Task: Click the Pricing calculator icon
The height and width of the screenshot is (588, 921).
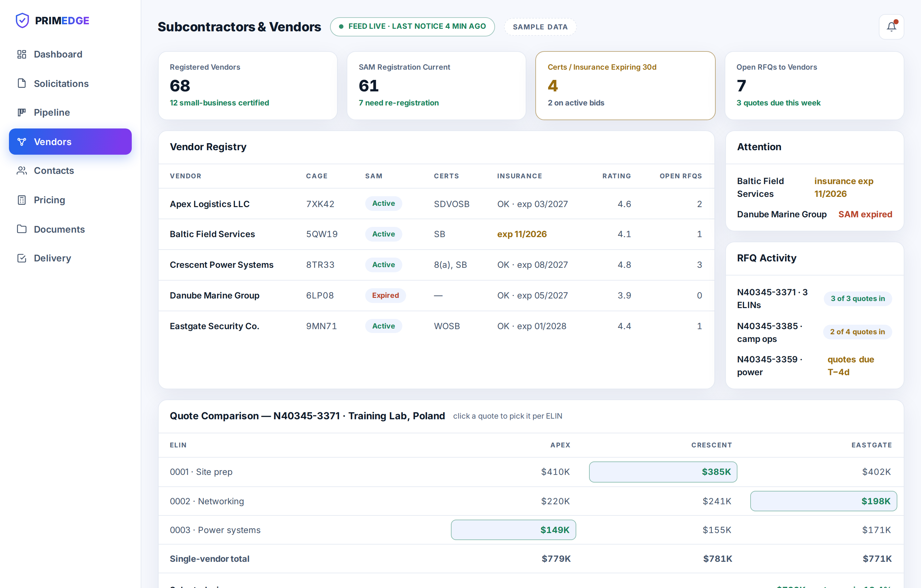Action: 22,200
